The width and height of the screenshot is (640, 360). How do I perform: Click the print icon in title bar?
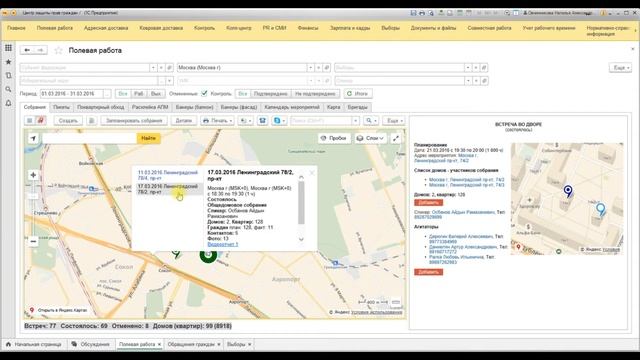click(422, 13)
